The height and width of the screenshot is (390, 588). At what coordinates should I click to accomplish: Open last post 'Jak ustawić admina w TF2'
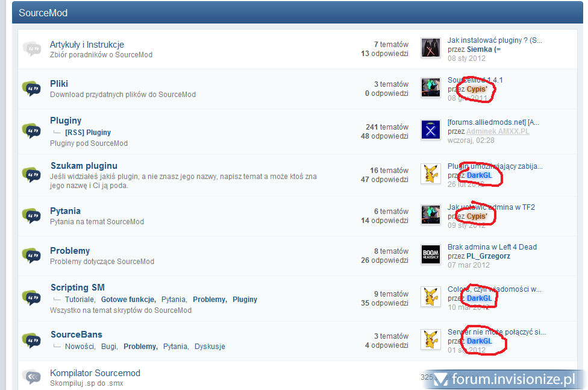pos(491,207)
